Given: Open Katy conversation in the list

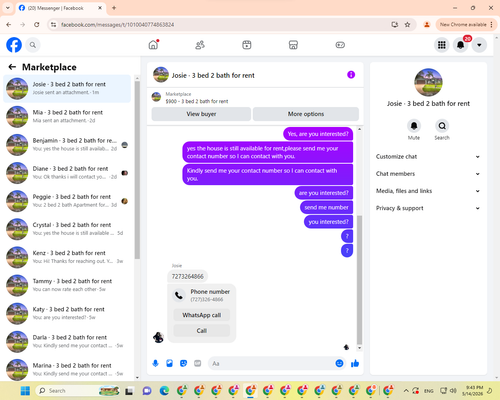Looking at the screenshot, I should pos(67,313).
